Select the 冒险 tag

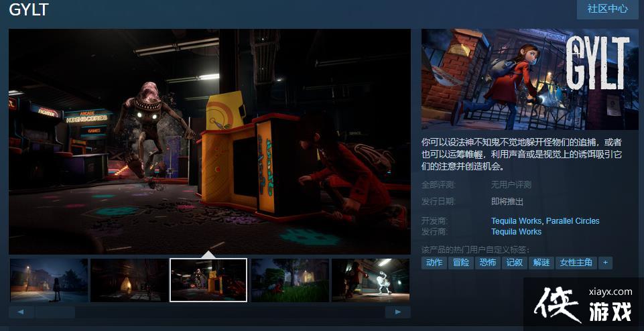(461, 263)
